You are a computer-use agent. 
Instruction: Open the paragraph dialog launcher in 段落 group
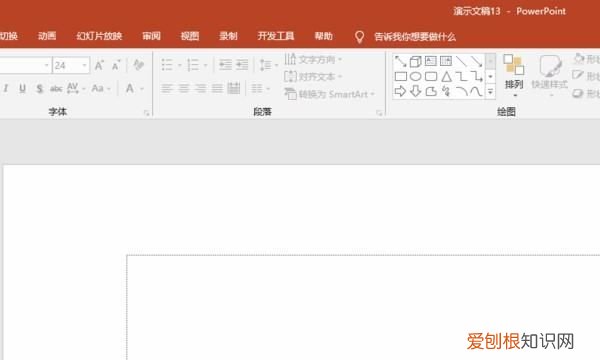[x=379, y=112]
